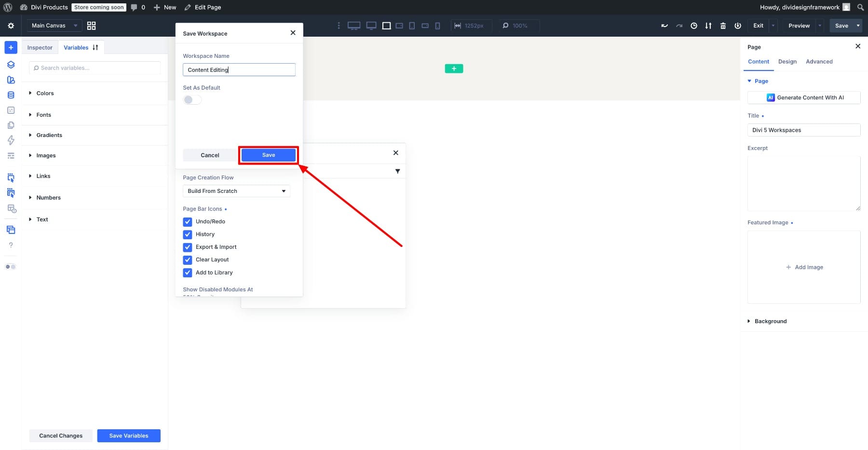Open the Layers icon in the sidebar
This screenshot has height=450, width=868.
coord(11,65)
